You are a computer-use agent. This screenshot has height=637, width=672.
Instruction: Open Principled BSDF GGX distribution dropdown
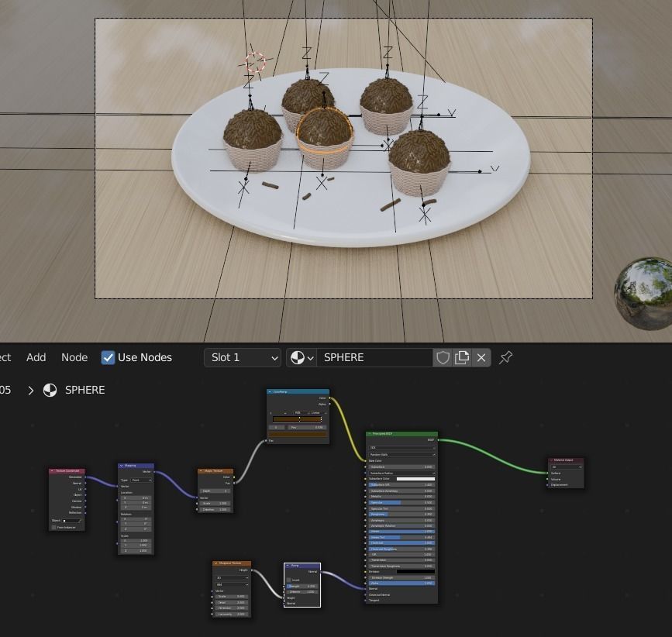pos(402,448)
